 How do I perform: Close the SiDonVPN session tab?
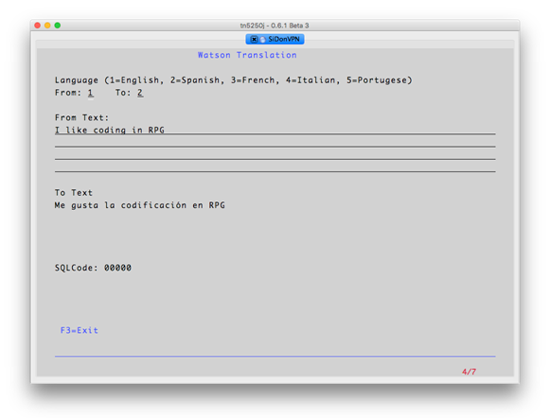254,39
